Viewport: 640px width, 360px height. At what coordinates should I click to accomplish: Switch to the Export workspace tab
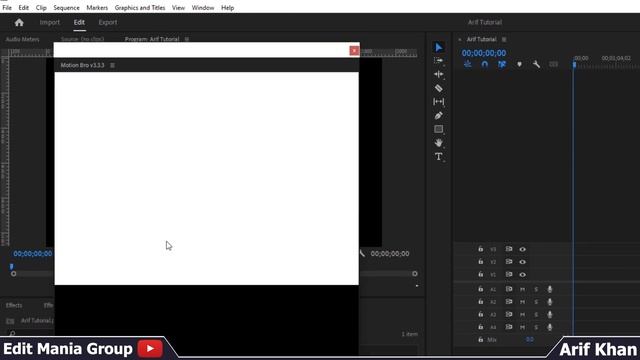click(x=108, y=22)
